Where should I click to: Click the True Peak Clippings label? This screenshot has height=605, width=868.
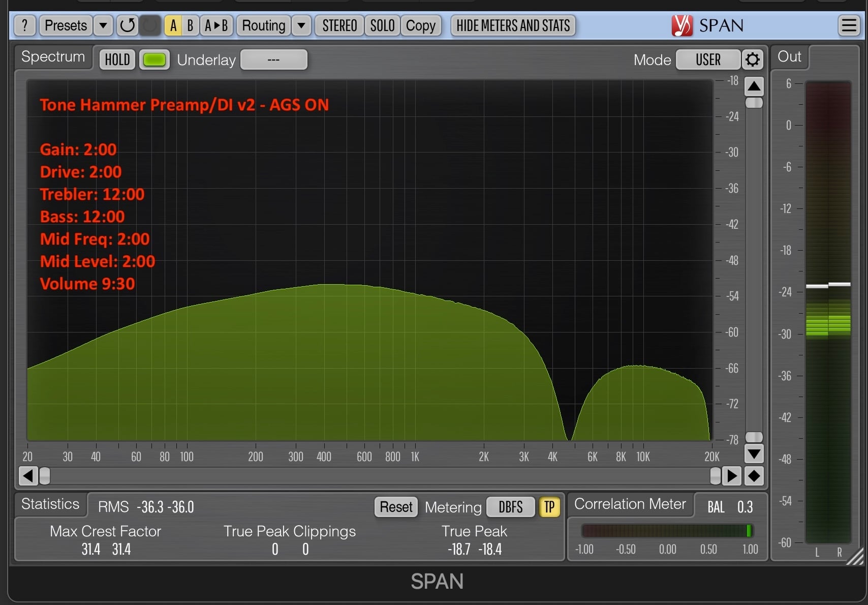pos(290,531)
